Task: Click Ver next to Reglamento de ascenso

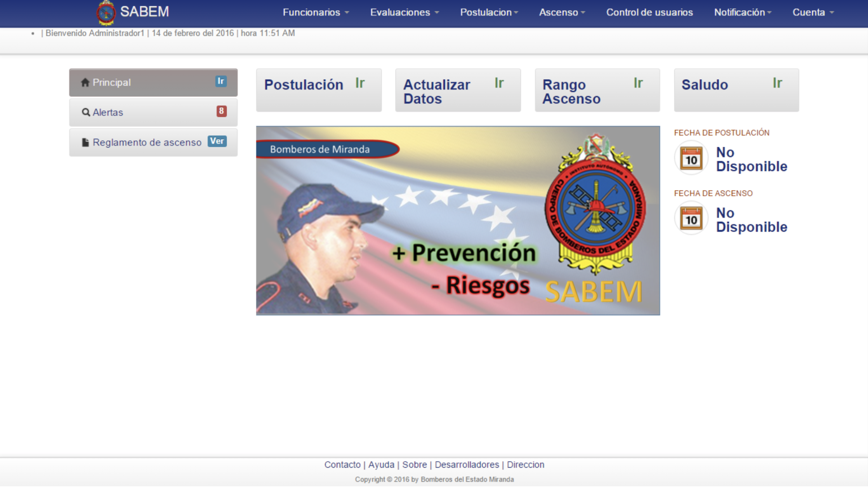Action: click(x=217, y=141)
